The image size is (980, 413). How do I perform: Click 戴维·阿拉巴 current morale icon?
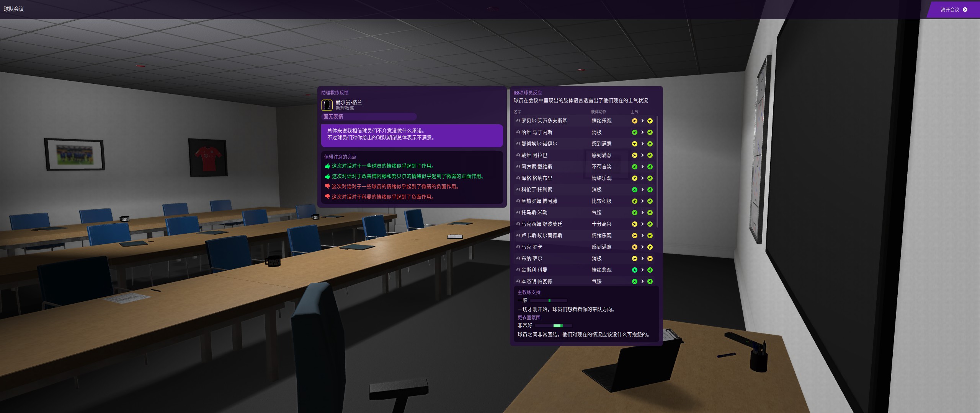tap(650, 155)
